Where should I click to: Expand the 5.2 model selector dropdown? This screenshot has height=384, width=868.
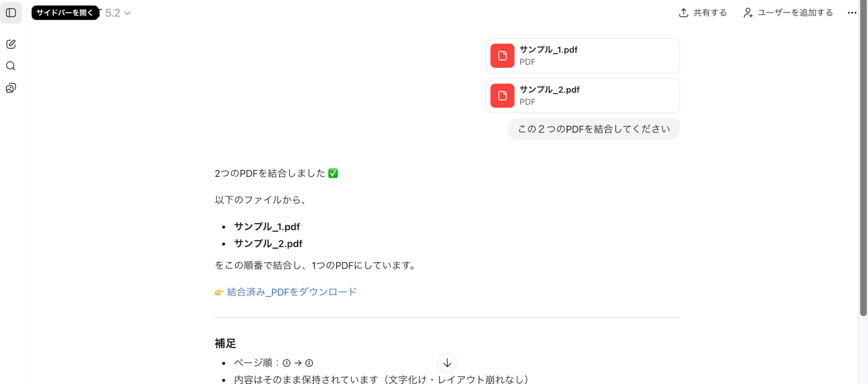tap(118, 13)
